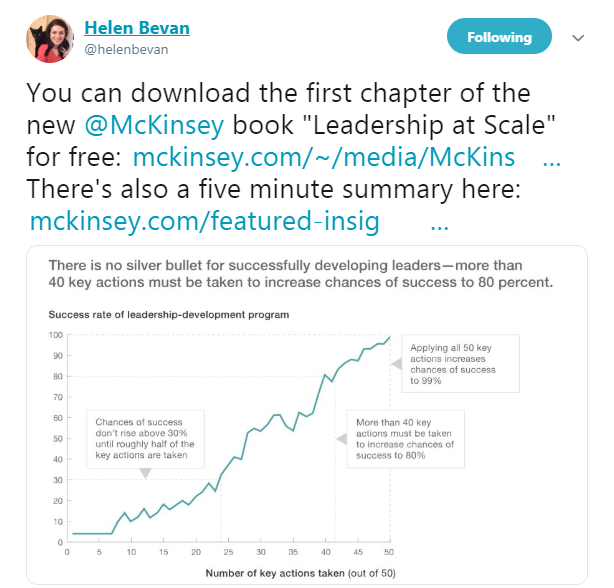
Task: Open the @McKinsey mention
Action: tap(154, 125)
